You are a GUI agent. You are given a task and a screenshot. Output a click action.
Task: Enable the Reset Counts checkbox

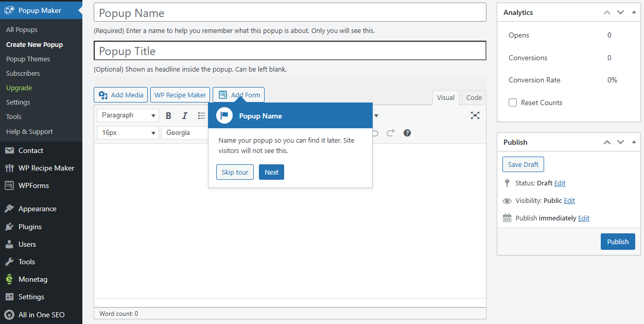pos(513,103)
